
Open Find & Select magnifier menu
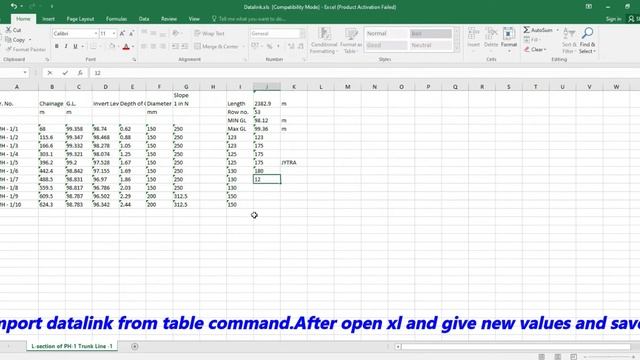point(587,40)
